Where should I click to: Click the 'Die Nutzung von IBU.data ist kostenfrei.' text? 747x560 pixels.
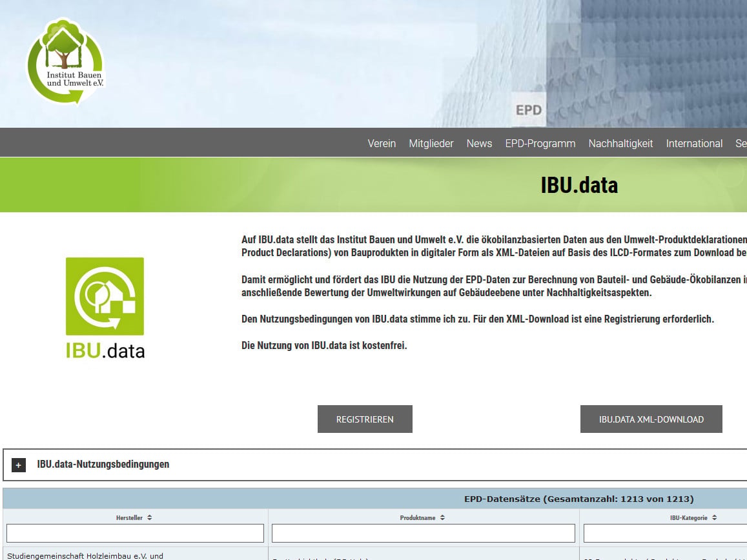click(324, 345)
